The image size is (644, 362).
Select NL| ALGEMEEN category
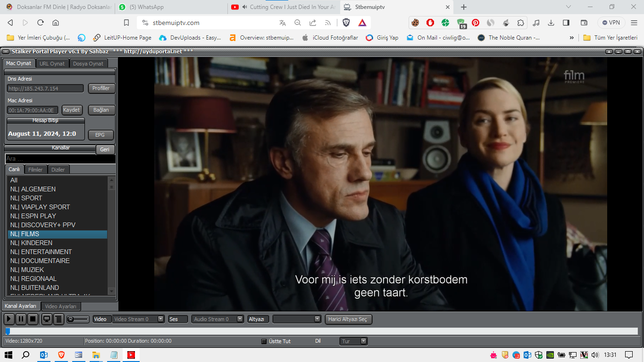(58, 189)
